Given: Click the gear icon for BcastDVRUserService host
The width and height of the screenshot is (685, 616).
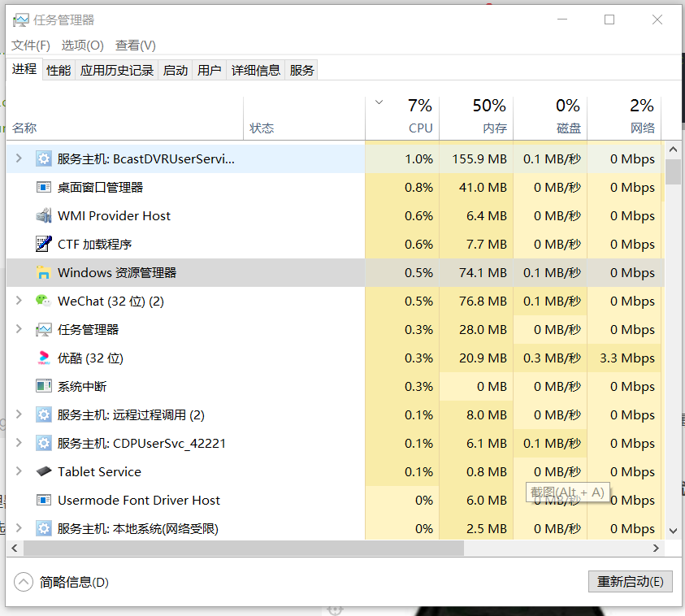Looking at the screenshot, I should (x=43, y=158).
